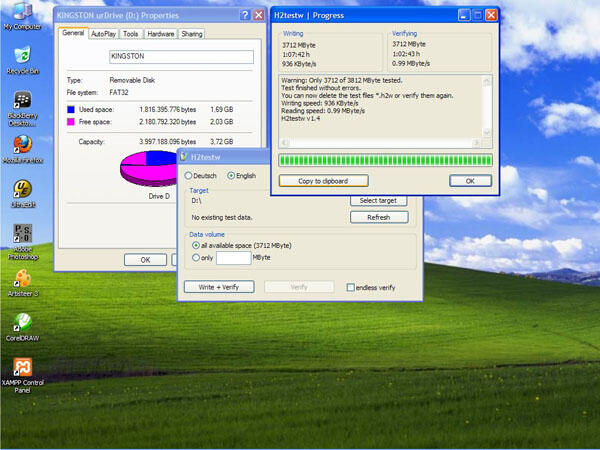
Task: Launch the Adobe Photoshop shortcut
Action: click(x=23, y=242)
